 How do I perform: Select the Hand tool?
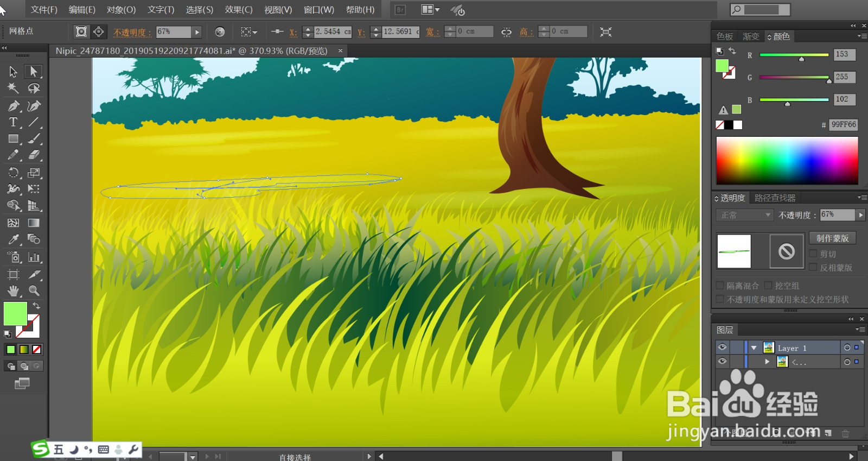[14, 291]
